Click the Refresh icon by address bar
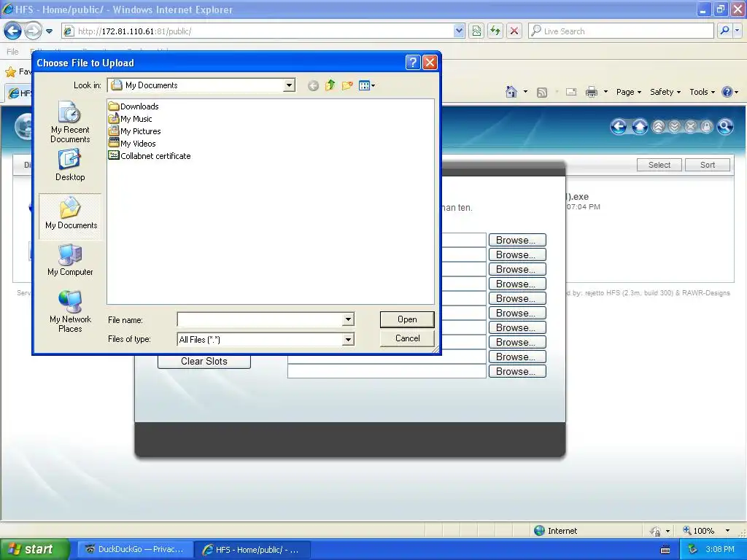 click(x=495, y=31)
